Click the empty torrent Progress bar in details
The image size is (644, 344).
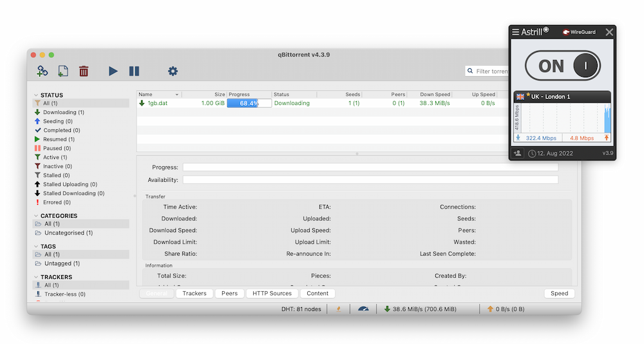click(x=370, y=167)
